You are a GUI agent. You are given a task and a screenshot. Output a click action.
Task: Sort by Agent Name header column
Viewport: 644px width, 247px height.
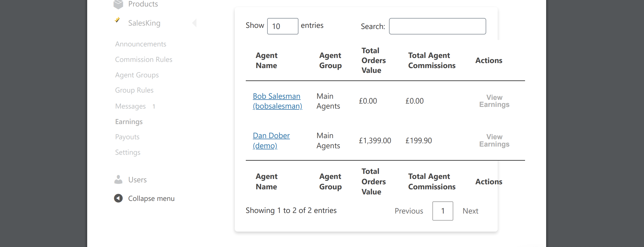click(267, 60)
